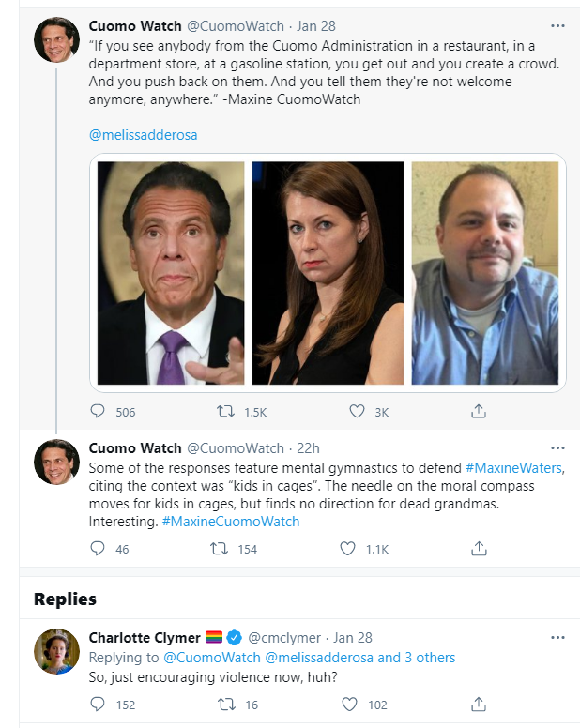
Task: Share the first Cuomo Watch tweet
Action: point(478,412)
